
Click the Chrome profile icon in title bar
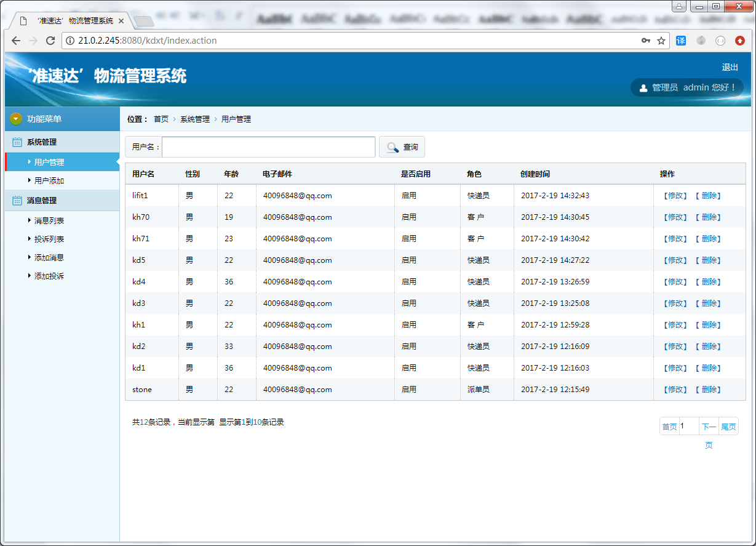tap(679, 6)
